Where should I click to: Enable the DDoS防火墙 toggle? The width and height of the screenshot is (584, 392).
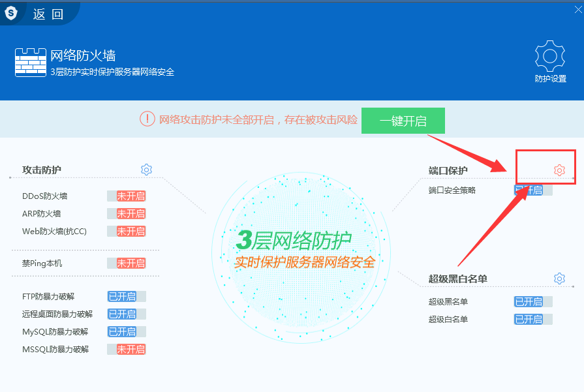(127, 196)
